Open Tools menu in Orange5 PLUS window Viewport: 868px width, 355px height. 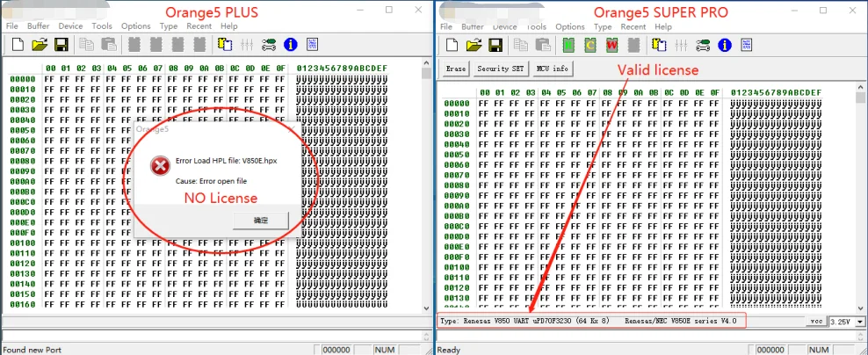click(x=102, y=26)
